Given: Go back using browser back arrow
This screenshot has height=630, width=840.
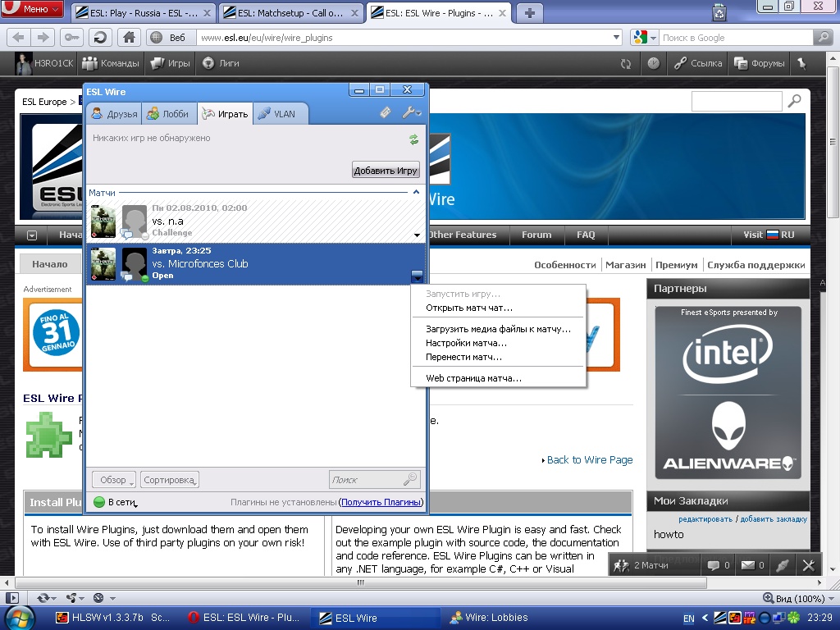Looking at the screenshot, I should (18, 38).
